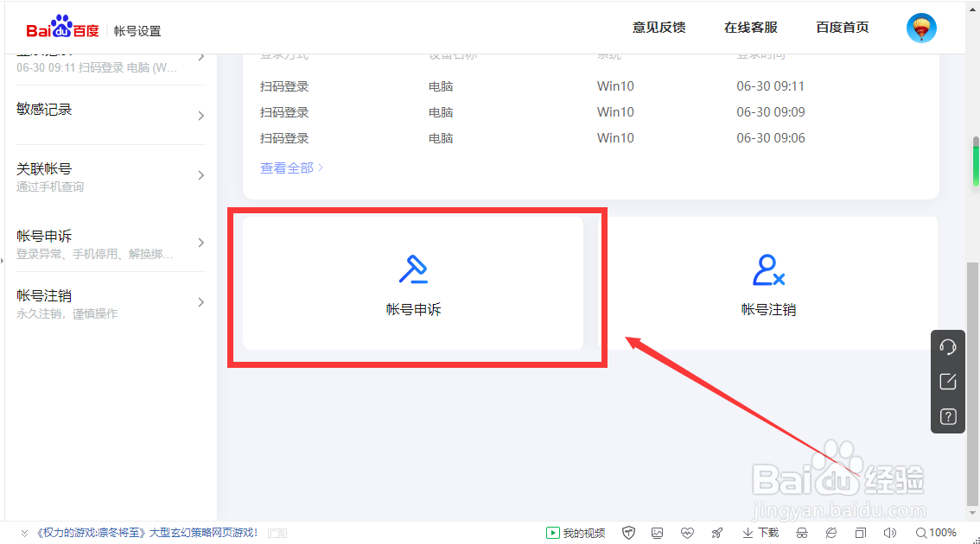This screenshot has height=544, width=980.
Task: Expand the 关联帐号 sidebar entry
Action: click(x=110, y=169)
